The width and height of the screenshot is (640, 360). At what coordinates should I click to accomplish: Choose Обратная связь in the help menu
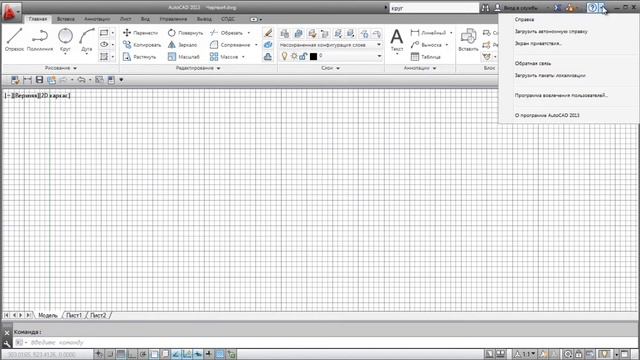pyautogui.click(x=533, y=63)
